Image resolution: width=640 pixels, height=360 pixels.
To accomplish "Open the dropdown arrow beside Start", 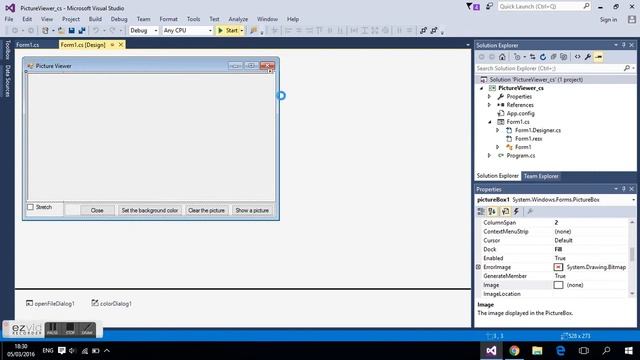I will [242, 31].
